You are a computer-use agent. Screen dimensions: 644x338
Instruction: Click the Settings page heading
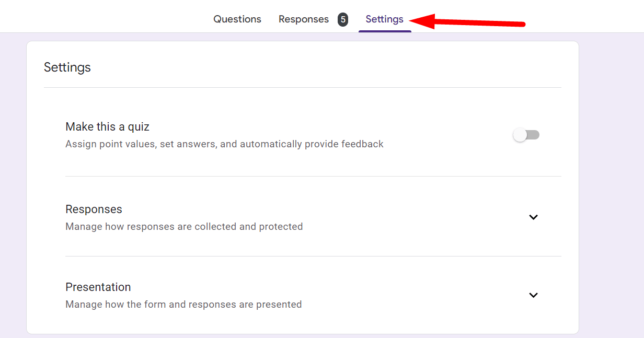(67, 67)
